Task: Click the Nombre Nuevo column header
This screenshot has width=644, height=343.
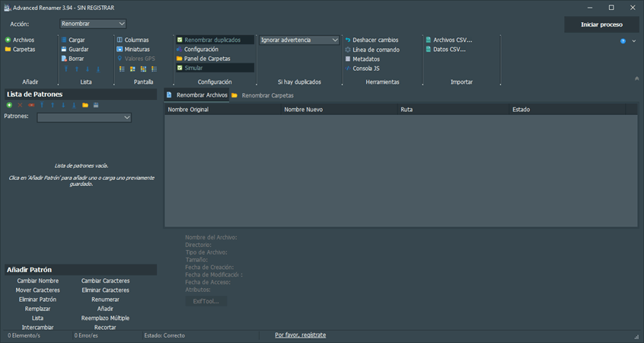Action: (x=340, y=110)
